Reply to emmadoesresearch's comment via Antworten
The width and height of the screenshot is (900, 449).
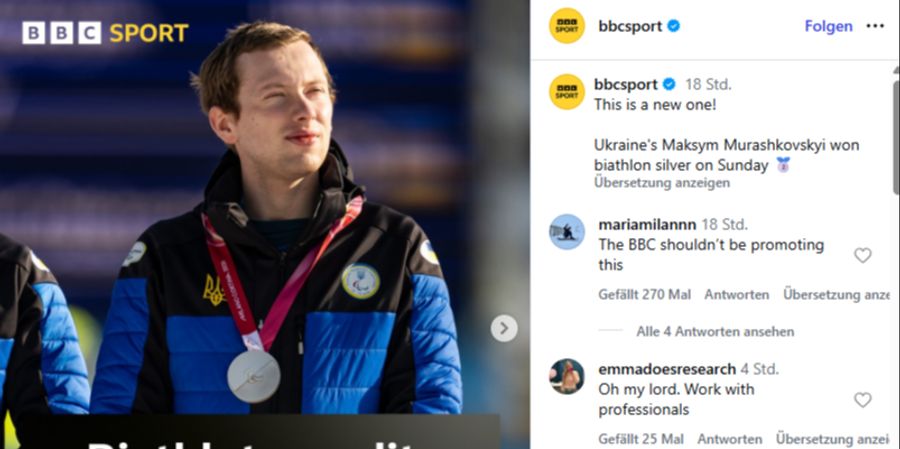[x=730, y=439]
